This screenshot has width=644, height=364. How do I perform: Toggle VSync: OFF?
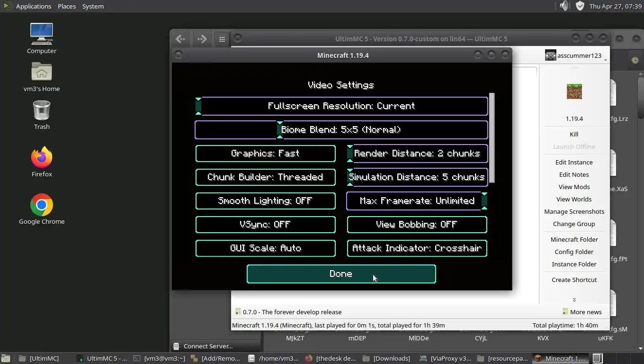point(266,225)
